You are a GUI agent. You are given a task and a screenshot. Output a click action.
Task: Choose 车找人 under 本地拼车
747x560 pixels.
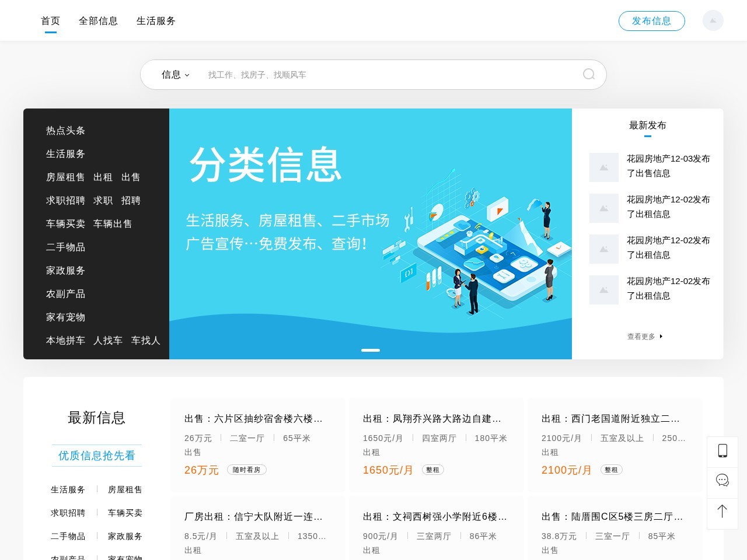145,341
